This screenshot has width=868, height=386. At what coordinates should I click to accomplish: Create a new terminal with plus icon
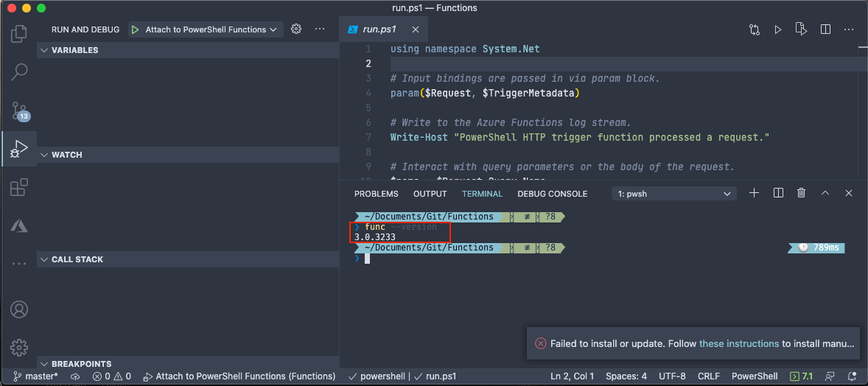pos(753,193)
